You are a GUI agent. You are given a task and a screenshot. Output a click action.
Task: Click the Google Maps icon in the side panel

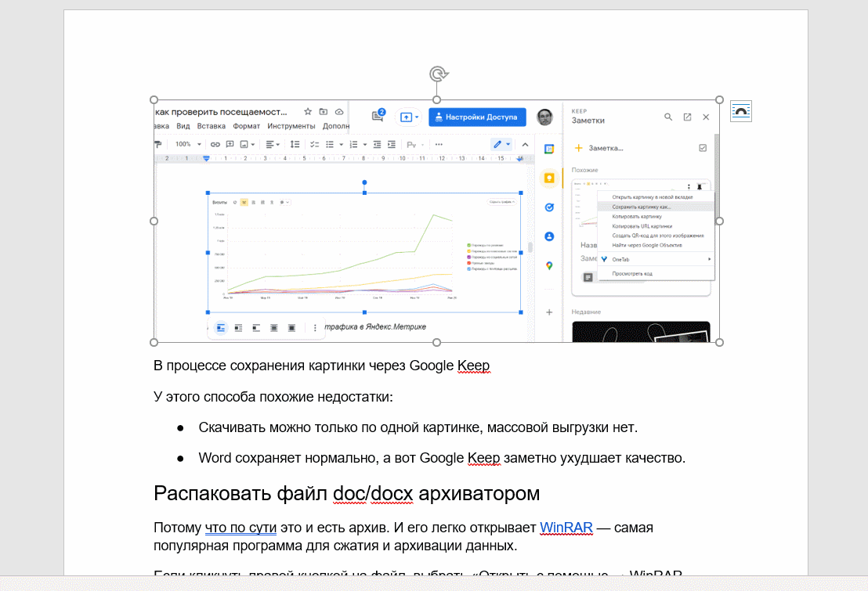[x=549, y=265]
